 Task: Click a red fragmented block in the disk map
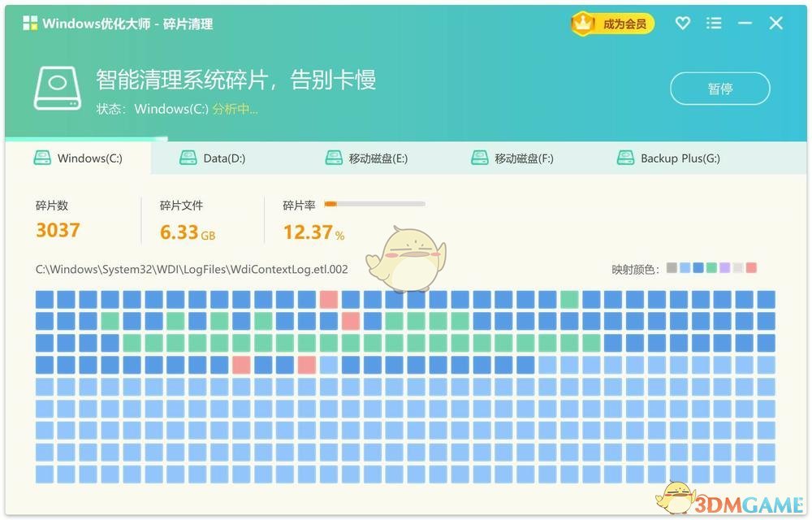pos(328,299)
